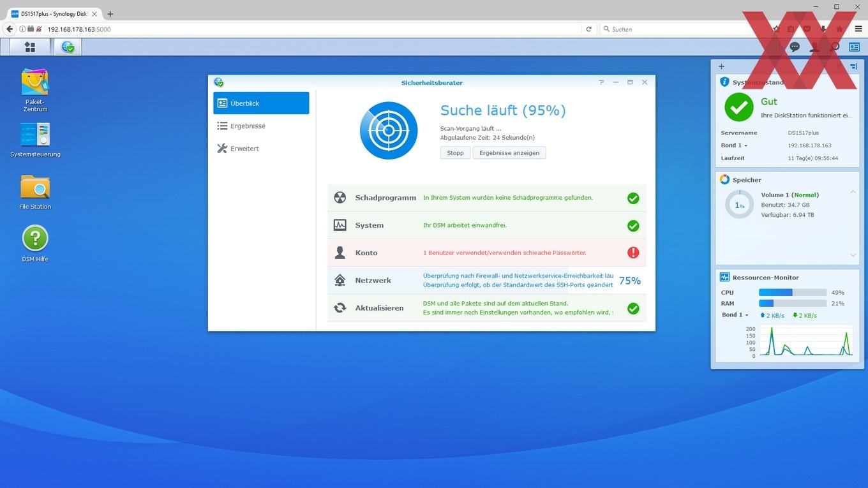The image size is (868, 488).
Task: Show next volume with down chevron
Action: coord(853,255)
